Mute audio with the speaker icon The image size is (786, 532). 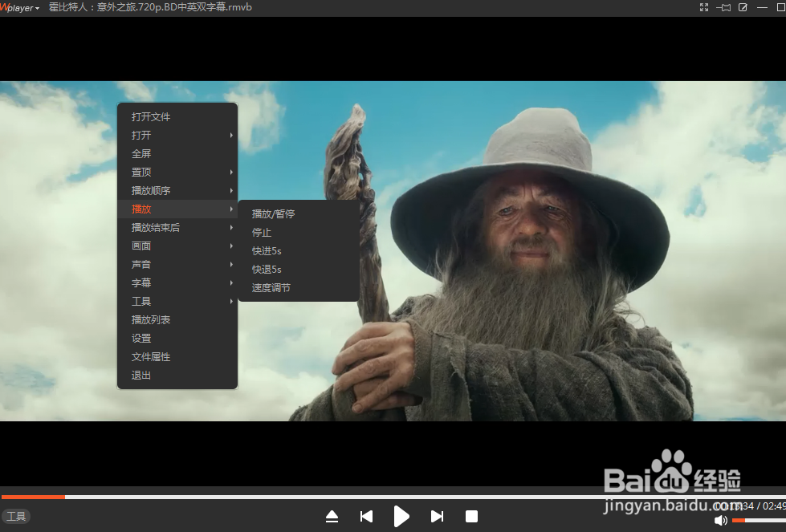pyautogui.click(x=721, y=521)
